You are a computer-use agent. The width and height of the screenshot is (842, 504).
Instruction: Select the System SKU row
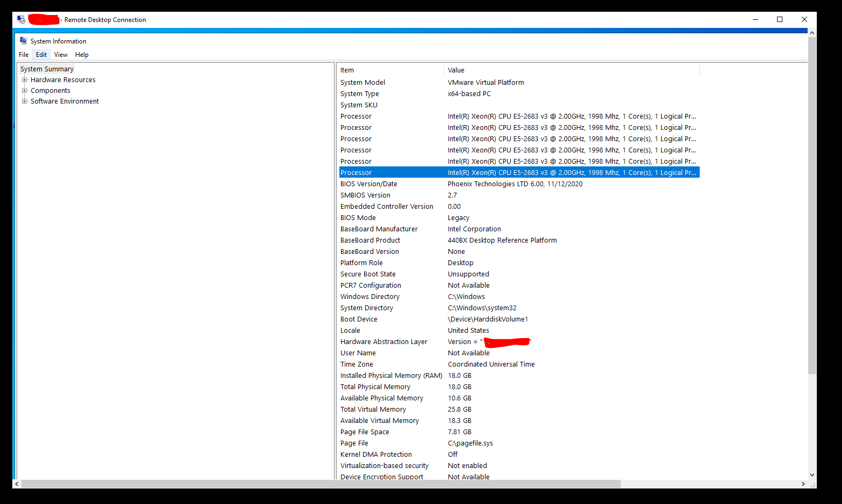(x=519, y=105)
